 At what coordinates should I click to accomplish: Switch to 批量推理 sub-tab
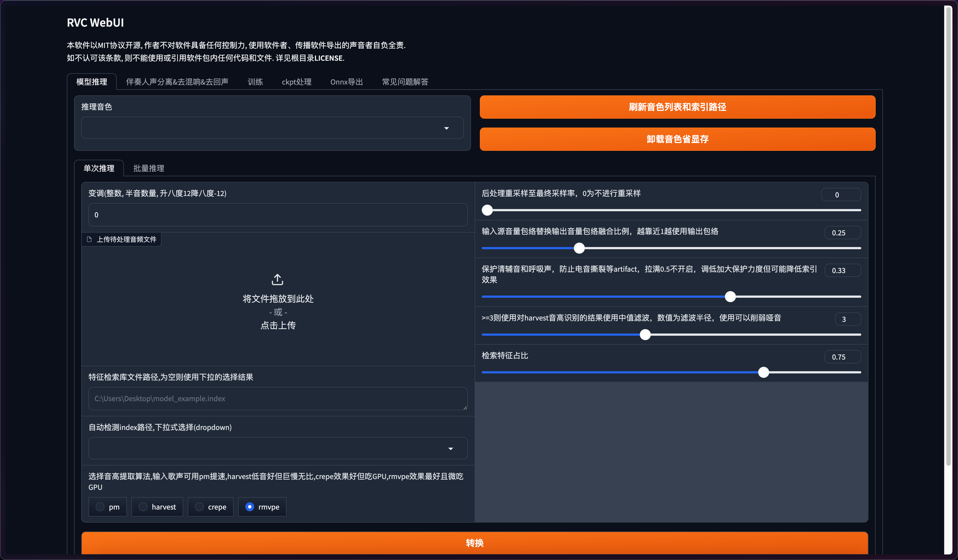pyautogui.click(x=149, y=168)
